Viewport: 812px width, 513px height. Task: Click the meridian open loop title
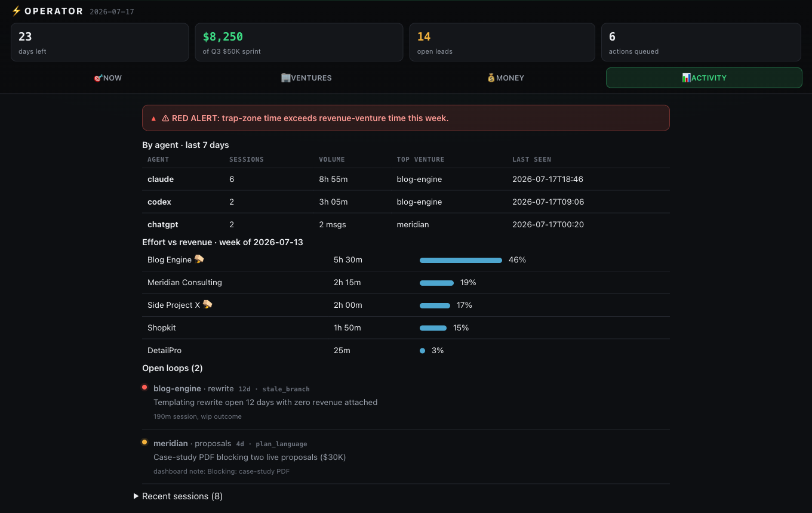tap(171, 443)
